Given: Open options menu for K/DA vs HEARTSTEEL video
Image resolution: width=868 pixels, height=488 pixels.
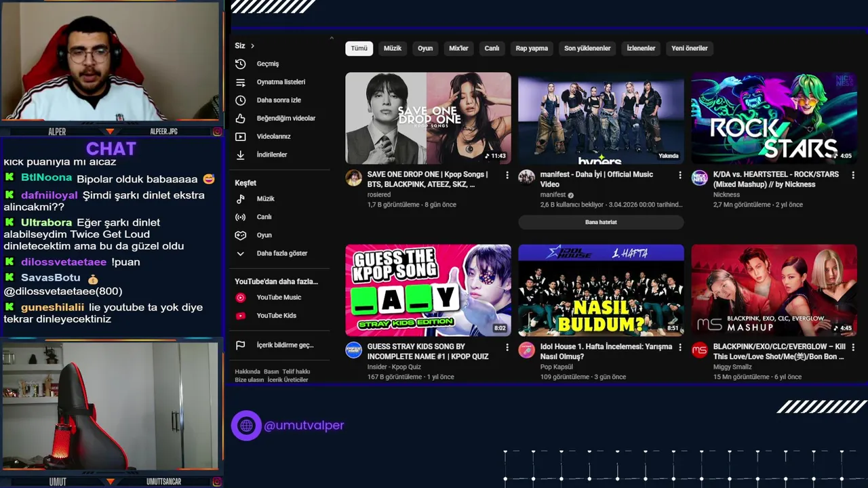Looking at the screenshot, I should coord(852,175).
